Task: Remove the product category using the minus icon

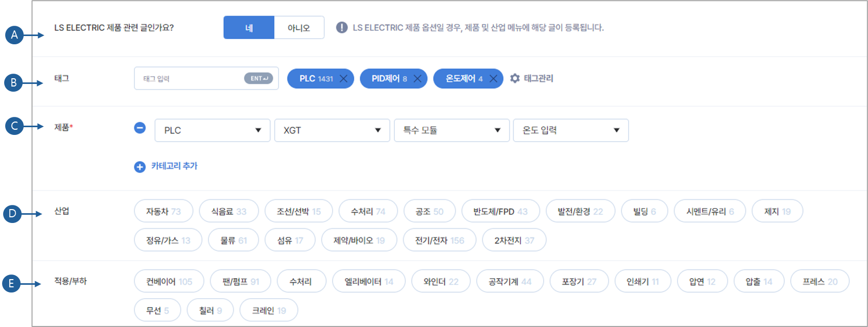Action: 140,128
